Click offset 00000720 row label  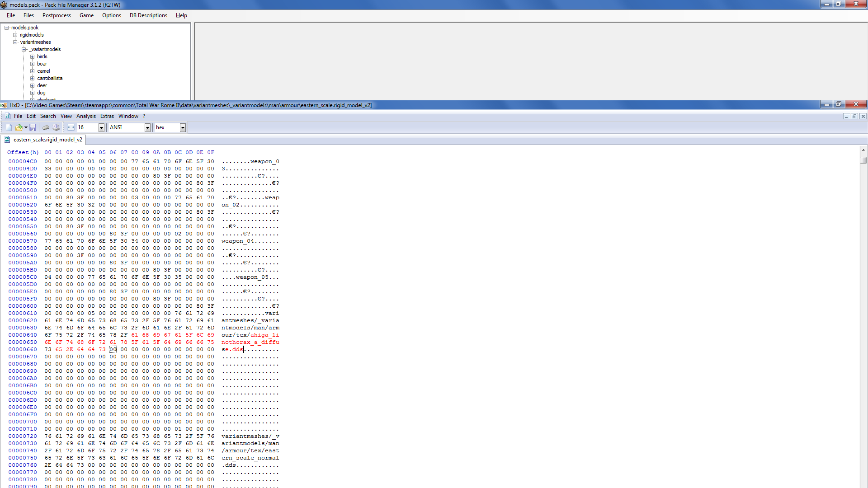(23, 436)
